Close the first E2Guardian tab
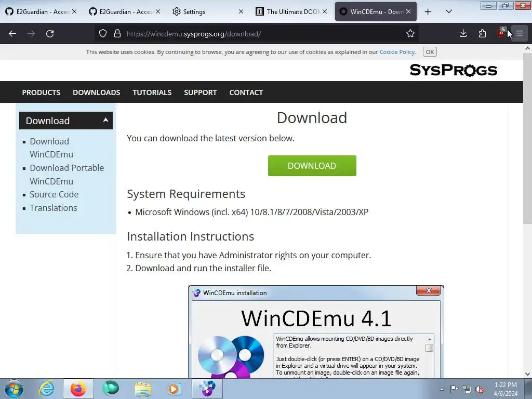 [74, 11]
